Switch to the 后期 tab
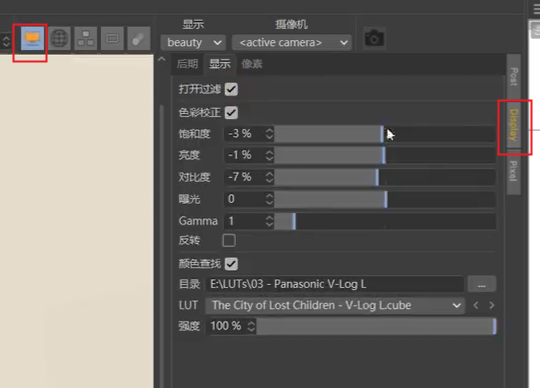 187,64
